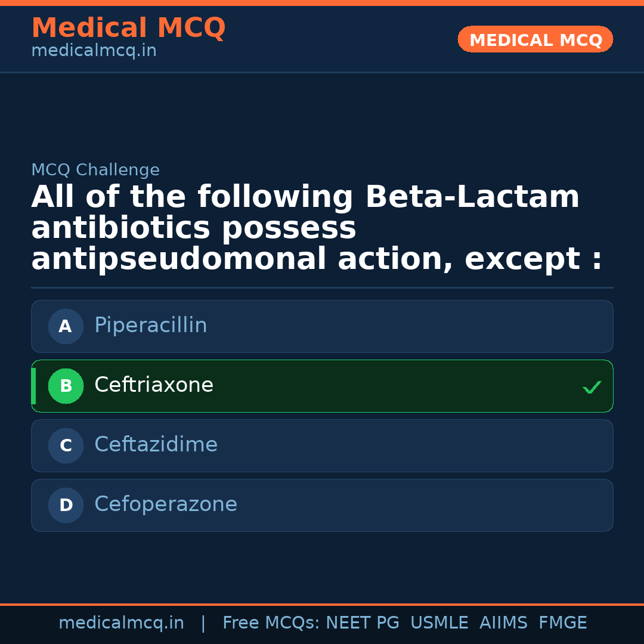Select FMGE in the footer
This screenshot has height=644, width=644.
pos(562,623)
